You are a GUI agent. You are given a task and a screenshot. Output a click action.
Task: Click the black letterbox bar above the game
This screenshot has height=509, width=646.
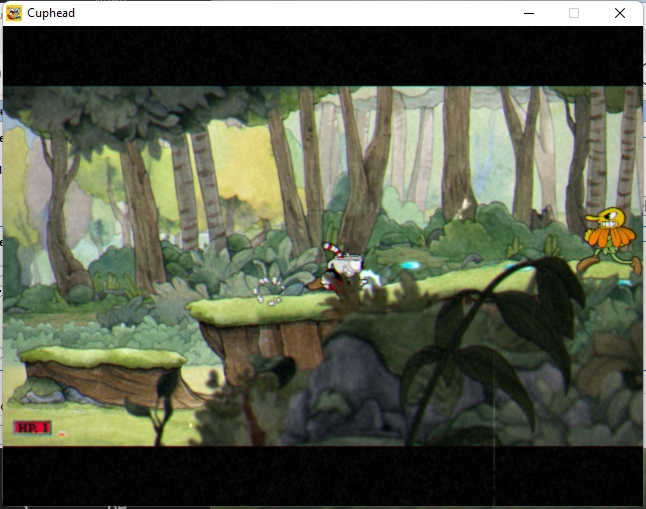pyautogui.click(x=322, y=56)
